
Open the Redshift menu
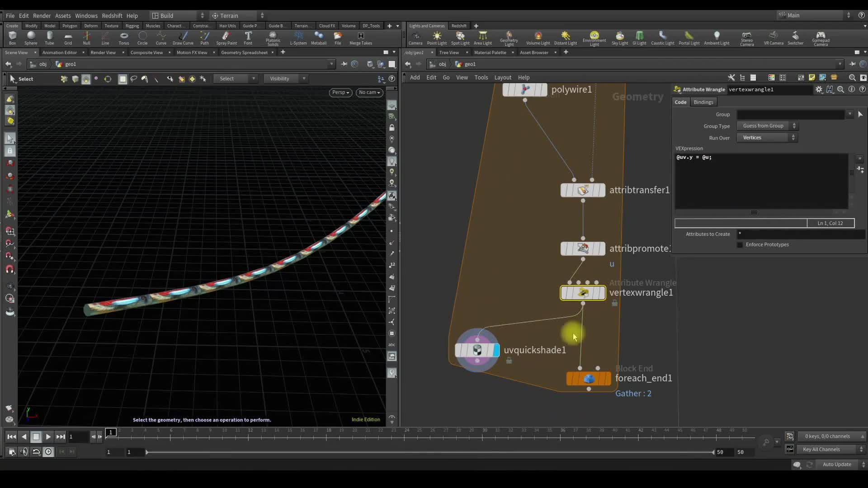click(112, 15)
